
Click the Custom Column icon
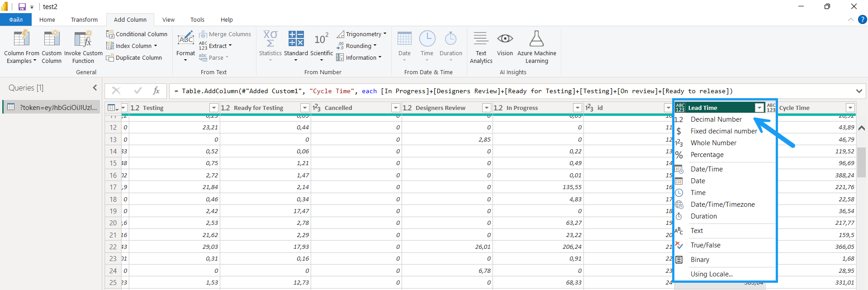coord(52,39)
